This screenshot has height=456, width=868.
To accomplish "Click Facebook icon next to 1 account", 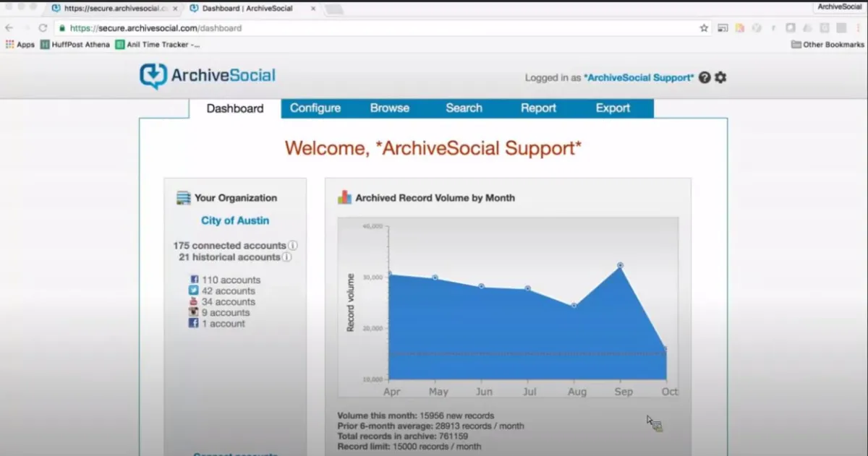I will coord(193,324).
